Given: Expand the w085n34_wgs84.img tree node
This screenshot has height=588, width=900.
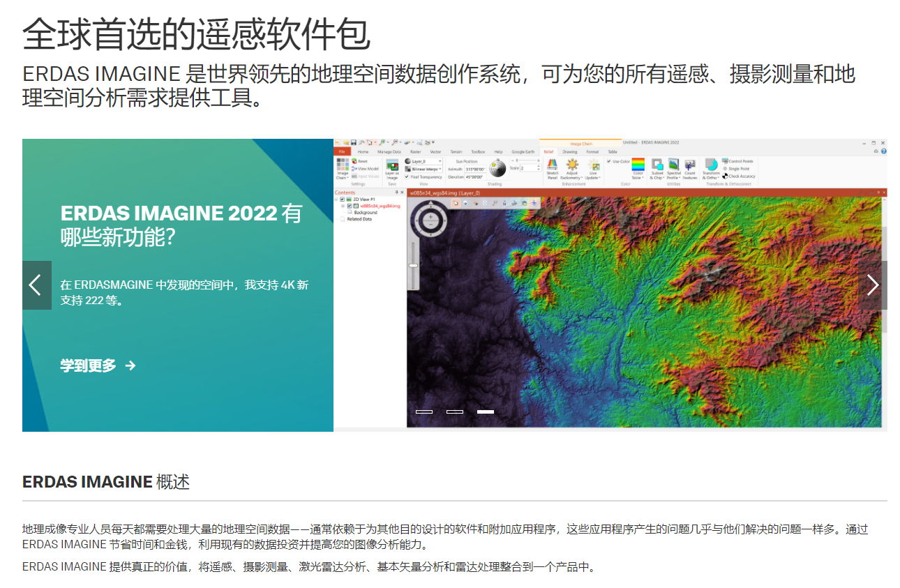Looking at the screenshot, I should coord(343,206).
